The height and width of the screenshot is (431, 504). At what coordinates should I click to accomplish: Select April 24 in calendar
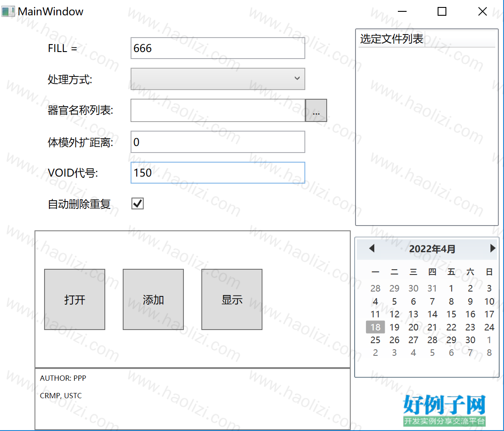pos(489,327)
